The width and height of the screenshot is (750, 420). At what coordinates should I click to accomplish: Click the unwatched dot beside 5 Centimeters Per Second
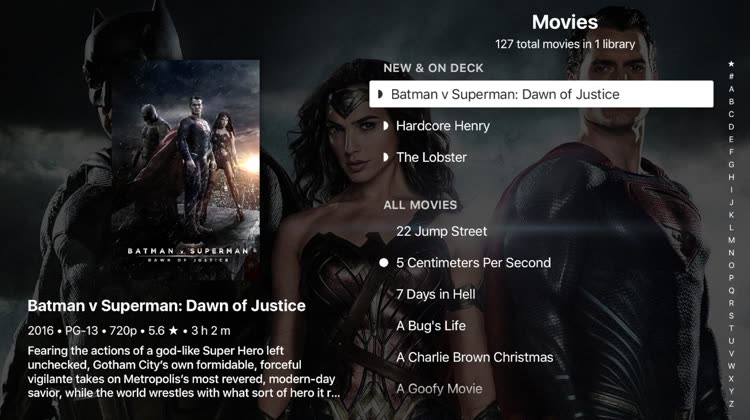[x=384, y=263]
